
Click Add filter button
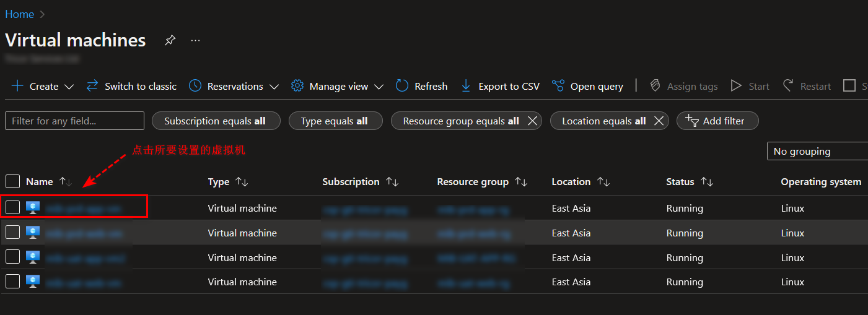[x=717, y=121]
